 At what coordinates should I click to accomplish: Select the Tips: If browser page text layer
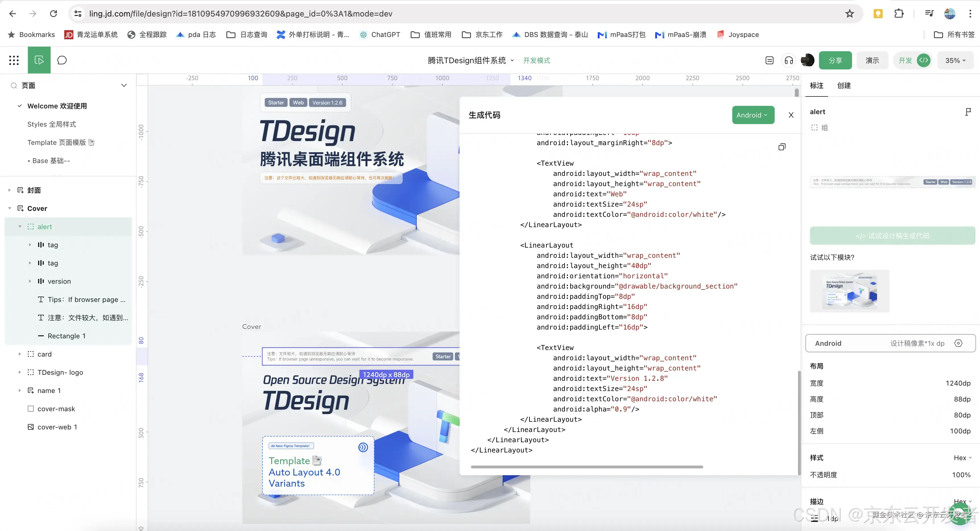pyautogui.click(x=69, y=300)
